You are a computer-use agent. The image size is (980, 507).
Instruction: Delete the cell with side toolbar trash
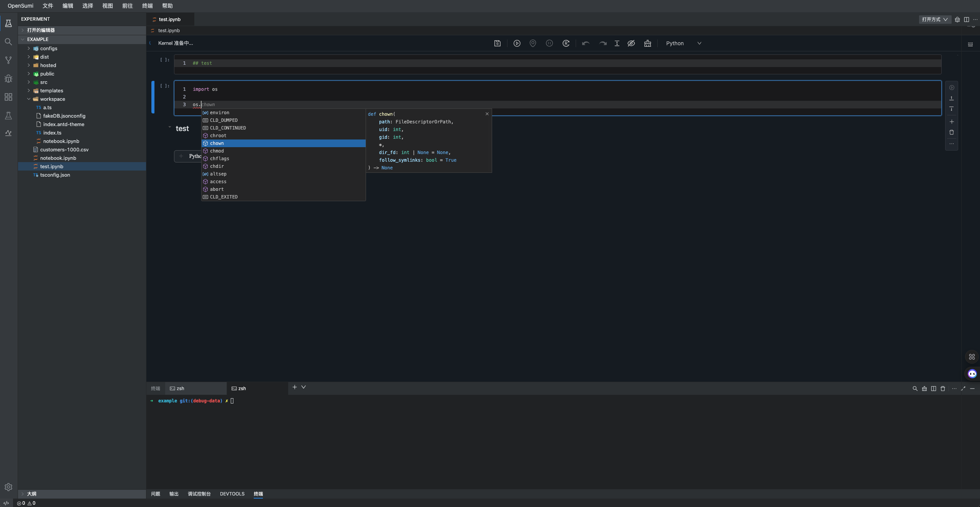(x=952, y=133)
